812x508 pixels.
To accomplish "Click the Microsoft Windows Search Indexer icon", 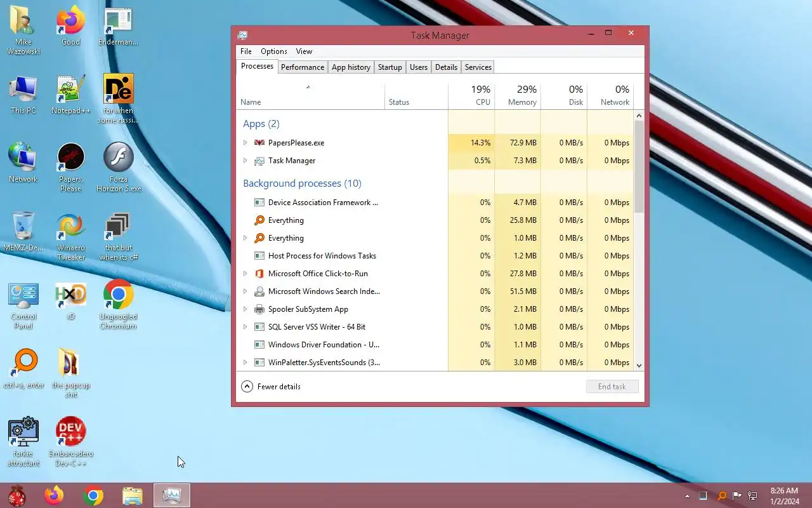I will coord(259,291).
